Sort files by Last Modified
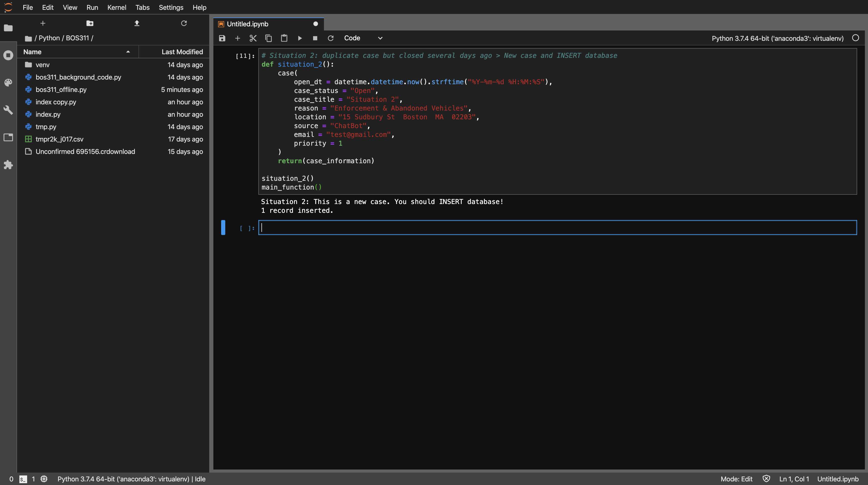The height and width of the screenshot is (485, 868). [x=182, y=52]
